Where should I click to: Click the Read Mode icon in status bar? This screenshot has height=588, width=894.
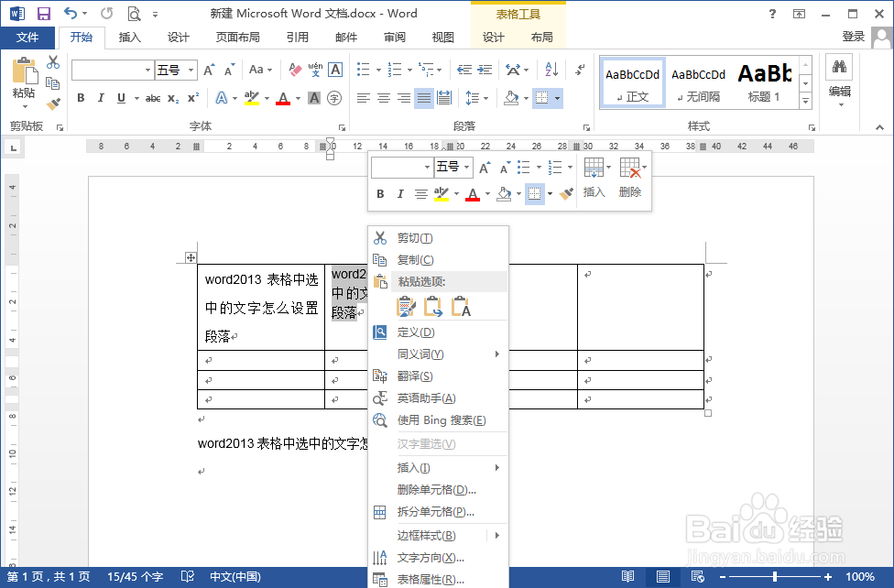(627, 577)
